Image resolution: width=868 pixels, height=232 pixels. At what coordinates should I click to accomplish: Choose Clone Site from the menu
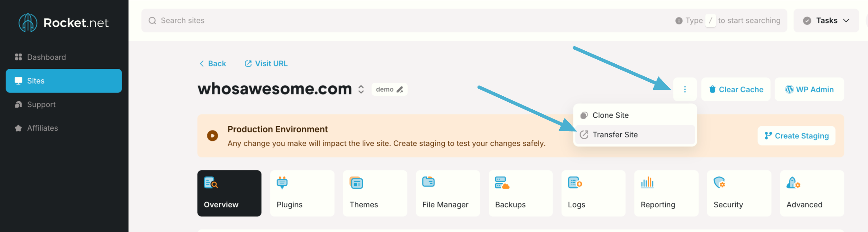(610, 115)
